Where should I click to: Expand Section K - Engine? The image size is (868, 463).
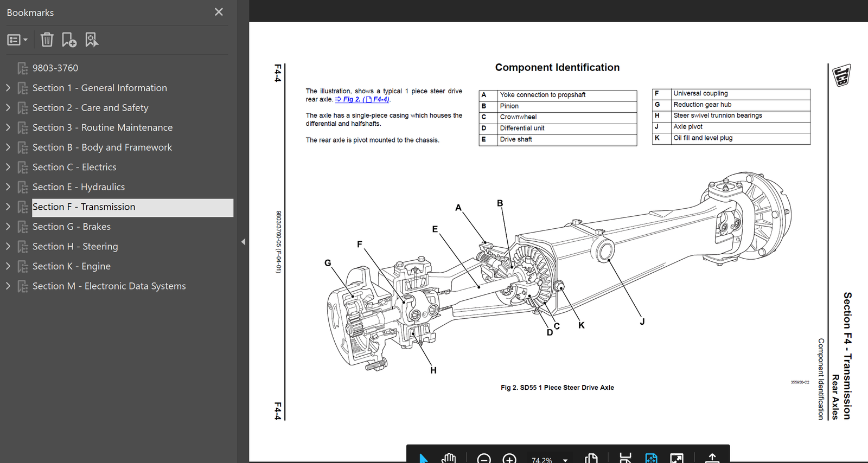[x=8, y=266]
